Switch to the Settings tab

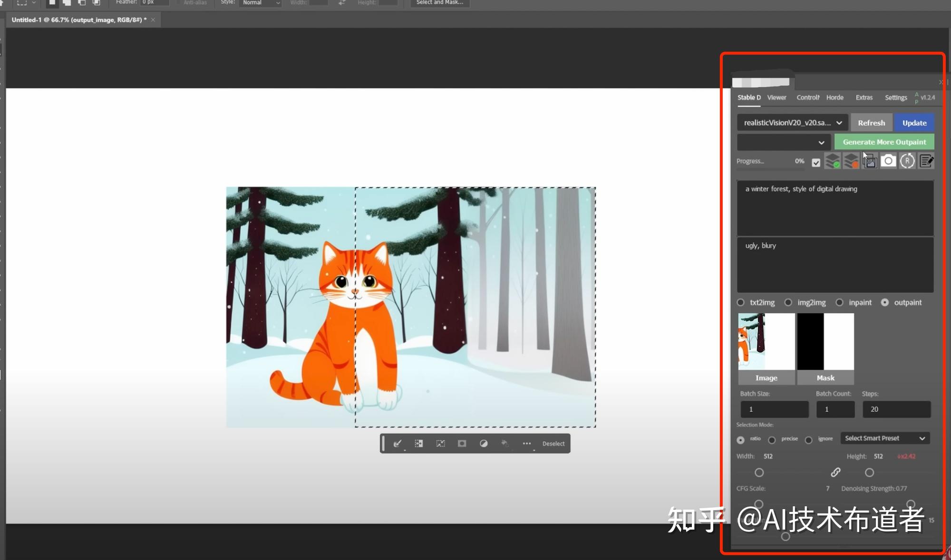pos(895,97)
